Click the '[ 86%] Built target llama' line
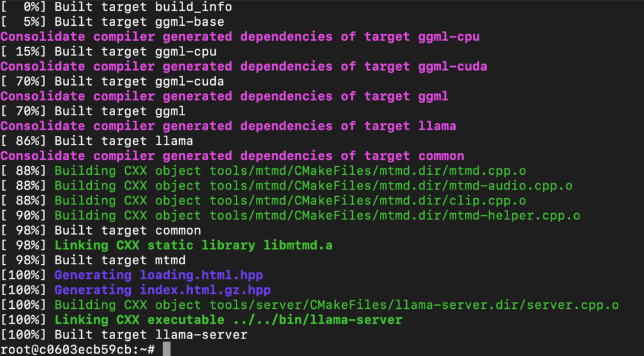 tap(97, 141)
